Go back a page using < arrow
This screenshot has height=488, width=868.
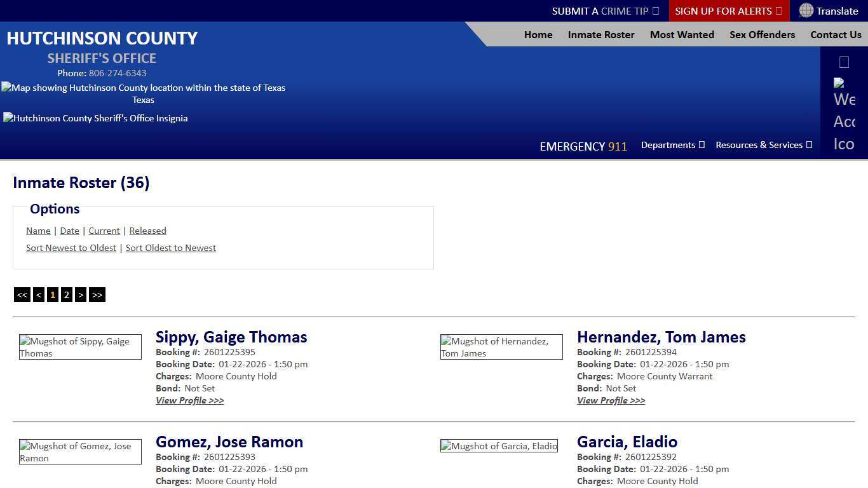(38, 294)
